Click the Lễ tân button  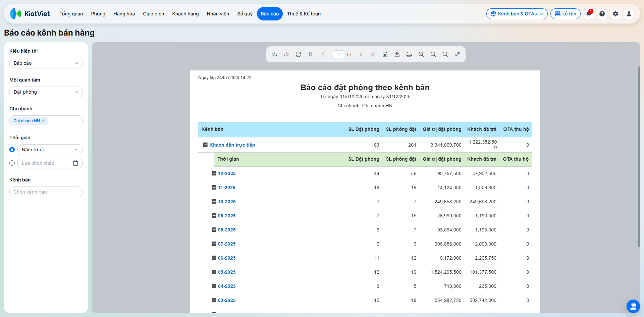coord(566,14)
